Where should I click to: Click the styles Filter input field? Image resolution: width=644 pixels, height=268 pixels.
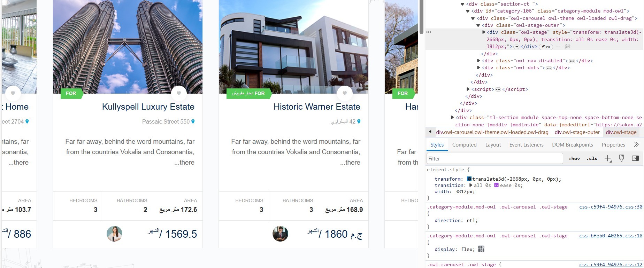tap(495, 158)
